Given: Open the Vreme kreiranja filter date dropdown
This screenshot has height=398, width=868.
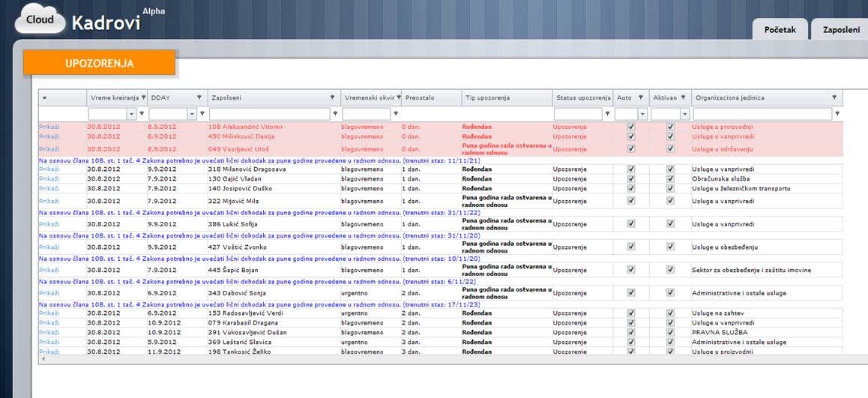Looking at the screenshot, I should [x=132, y=114].
